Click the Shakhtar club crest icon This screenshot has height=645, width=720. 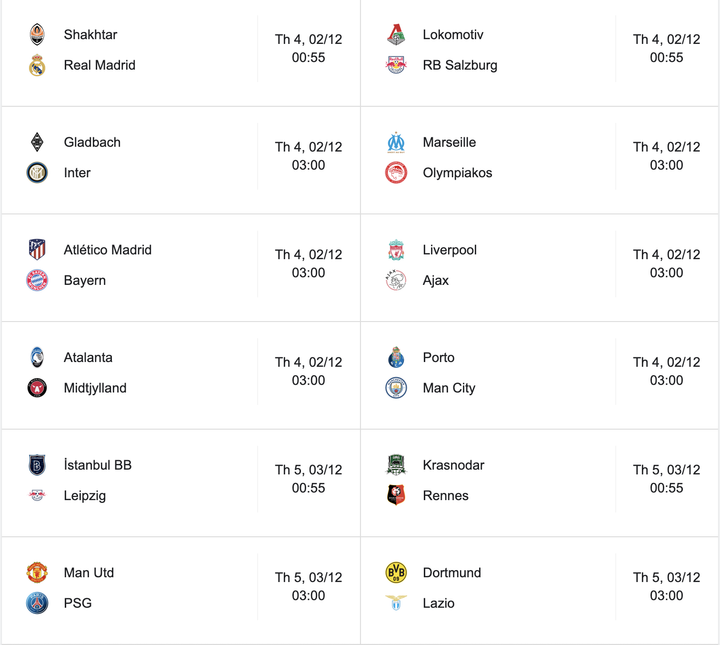(x=37, y=35)
